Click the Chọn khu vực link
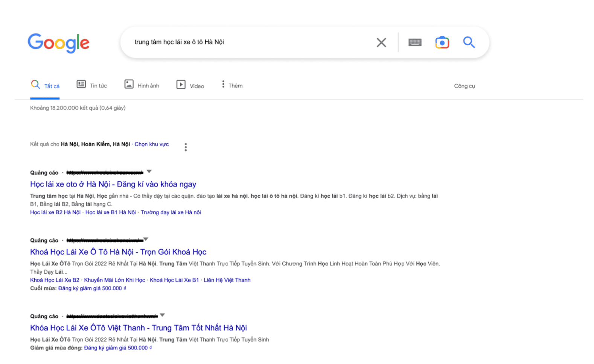594x364 pixels. 152,144
